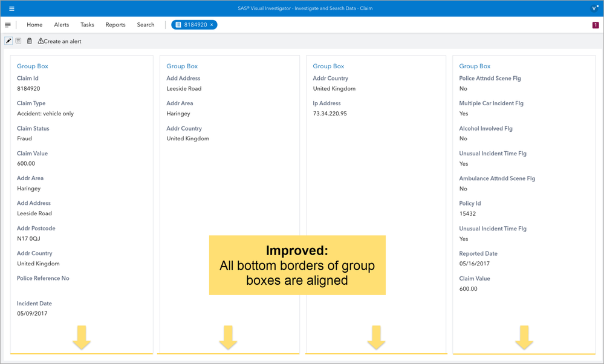Click the Reported Date label
Screen dimensions: 604x364
coord(478,253)
